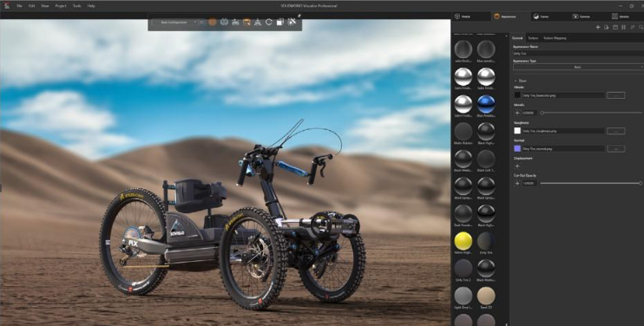
Task: Open the Base Configuration dropdown
Action: click(175, 23)
